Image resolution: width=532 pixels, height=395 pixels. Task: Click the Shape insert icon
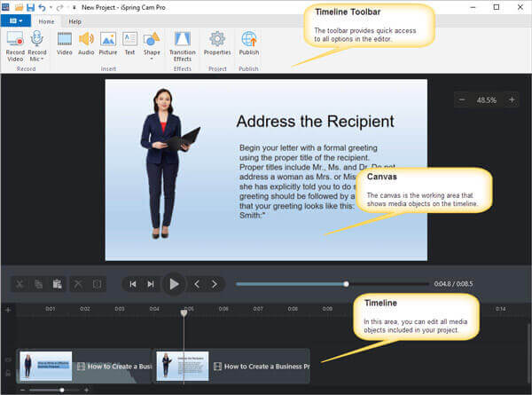[x=152, y=39]
